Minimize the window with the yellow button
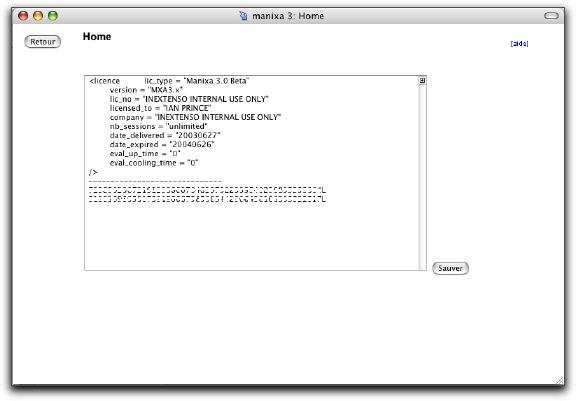Screen dimensions: 576x401 point(38,16)
